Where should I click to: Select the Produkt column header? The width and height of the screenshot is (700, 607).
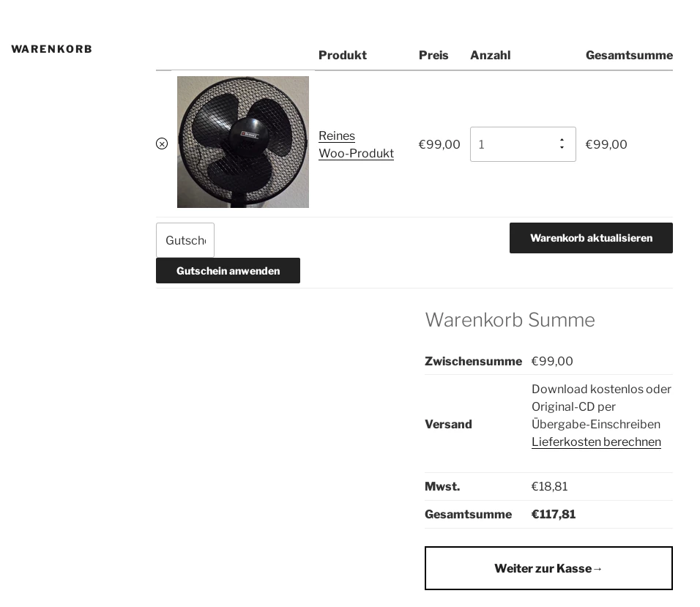343,55
